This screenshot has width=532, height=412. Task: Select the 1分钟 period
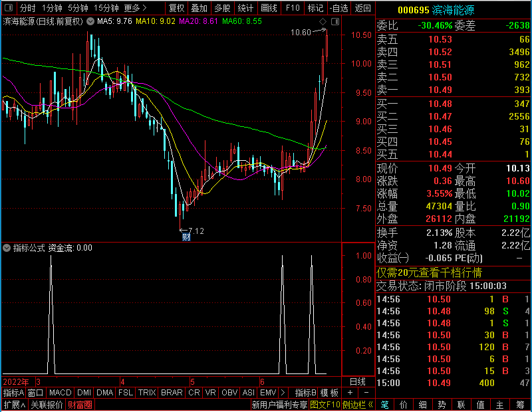pos(52,8)
